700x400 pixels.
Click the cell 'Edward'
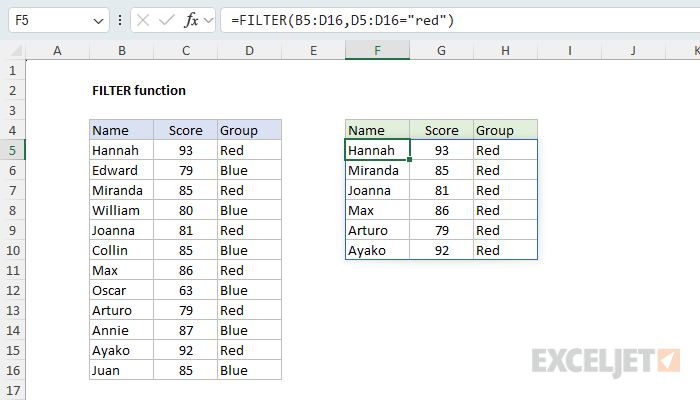tap(121, 171)
